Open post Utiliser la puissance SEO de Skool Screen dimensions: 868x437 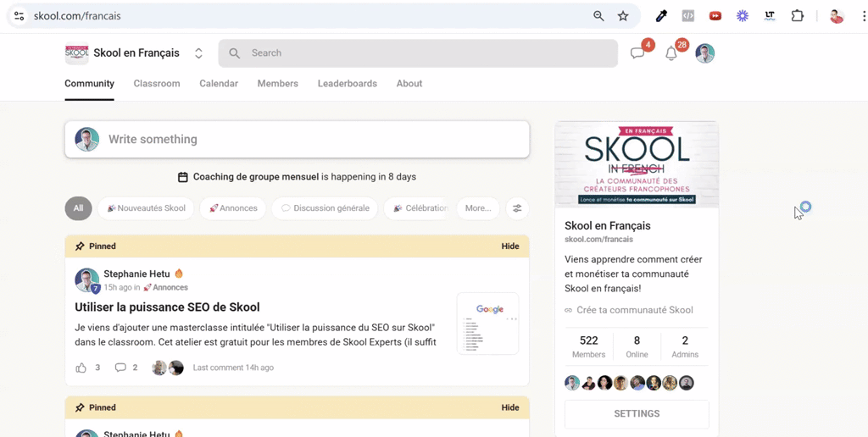(x=167, y=307)
